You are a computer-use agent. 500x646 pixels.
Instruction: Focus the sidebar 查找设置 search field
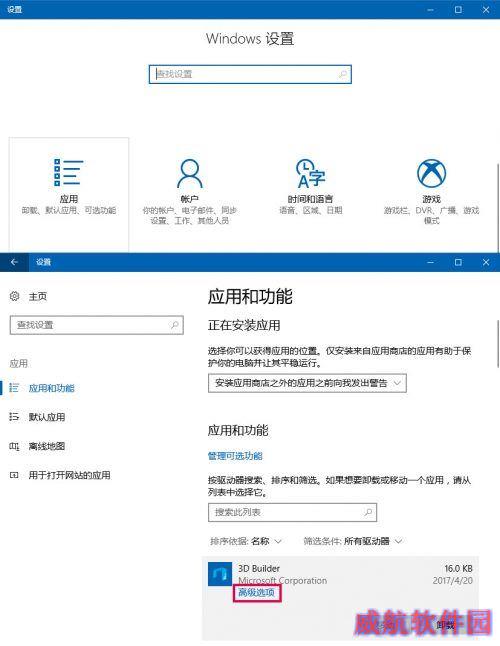point(97,325)
